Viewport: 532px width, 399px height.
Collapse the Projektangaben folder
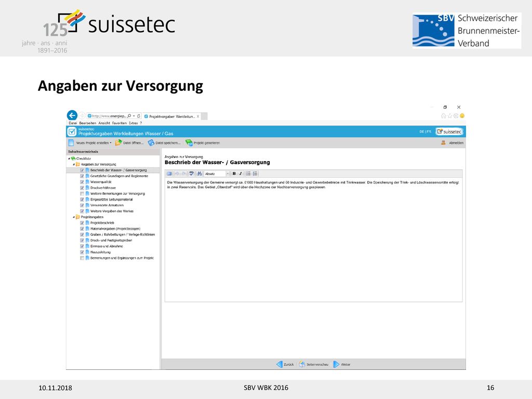tap(74, 217)
